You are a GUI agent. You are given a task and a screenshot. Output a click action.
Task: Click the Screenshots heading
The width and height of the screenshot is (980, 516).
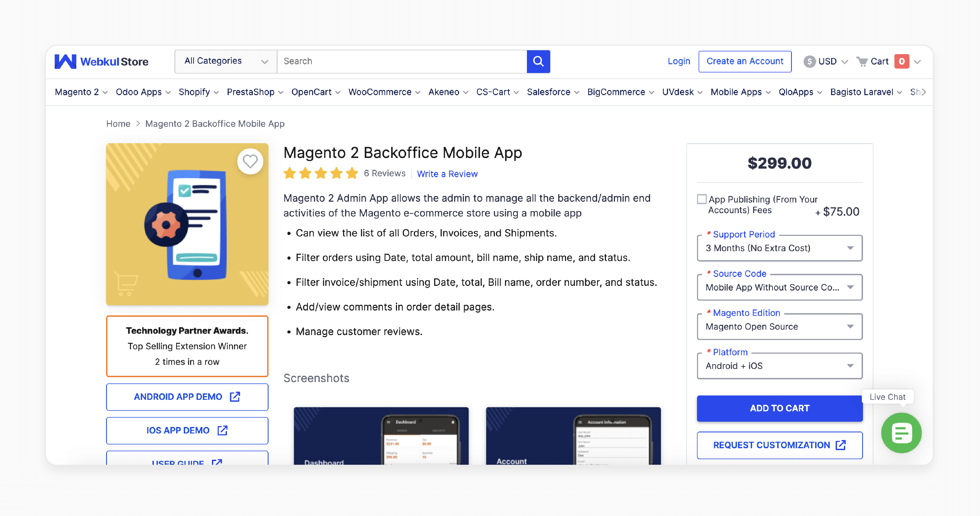point(316,378)
